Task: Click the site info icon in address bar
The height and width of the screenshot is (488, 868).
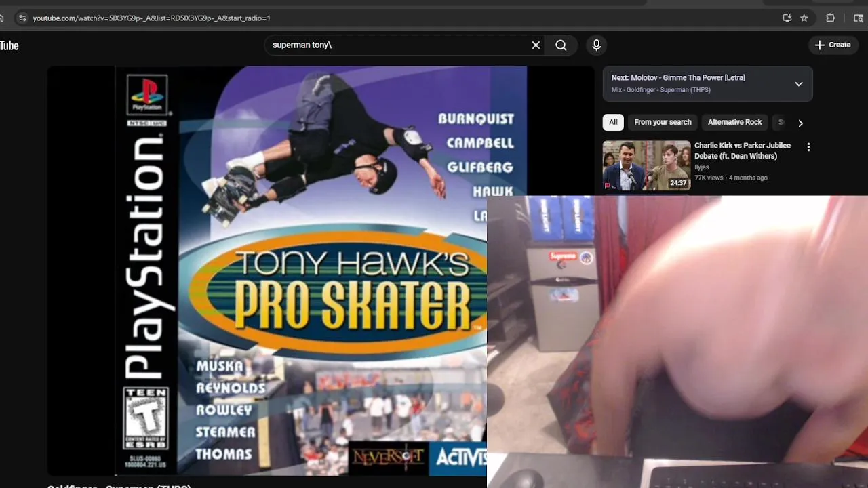Action: (21, 18)
